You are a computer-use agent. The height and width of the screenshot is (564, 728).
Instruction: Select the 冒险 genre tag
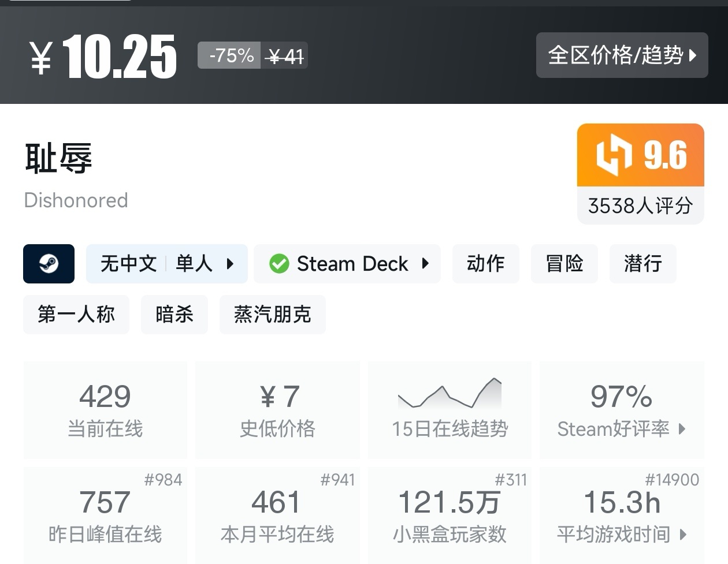[564, 264]
